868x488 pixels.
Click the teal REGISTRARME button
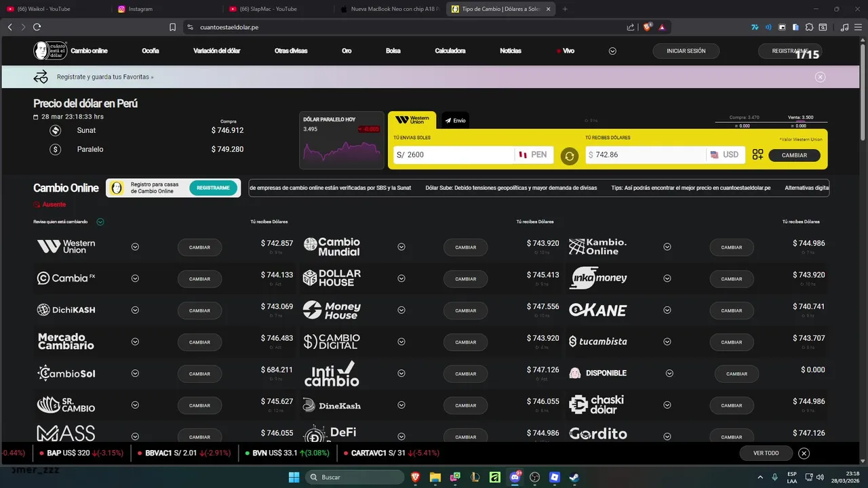(x=213, y=188)
